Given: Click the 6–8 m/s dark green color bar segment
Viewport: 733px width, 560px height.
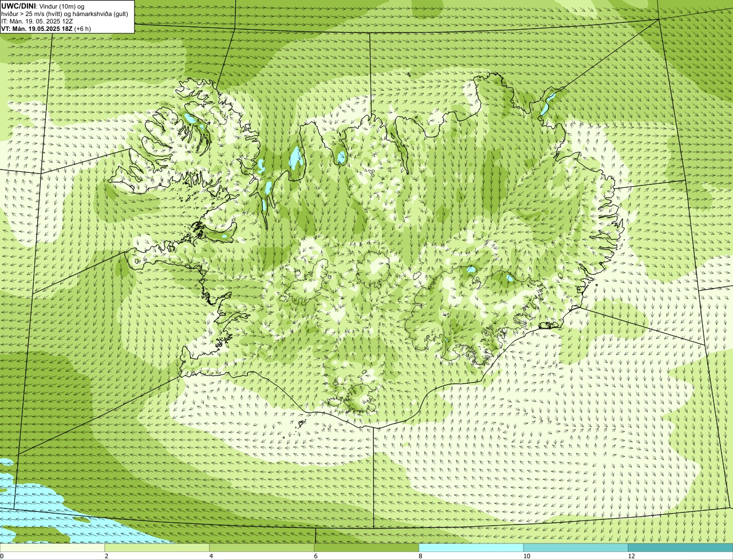Looking at the screenshot, I should [367, 548].
